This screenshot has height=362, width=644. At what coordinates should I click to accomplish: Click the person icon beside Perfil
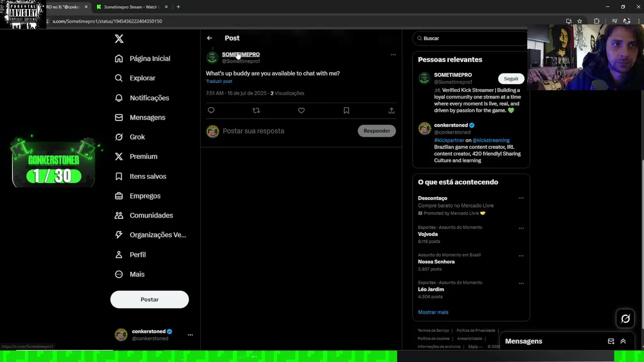(x=119, y=254)
